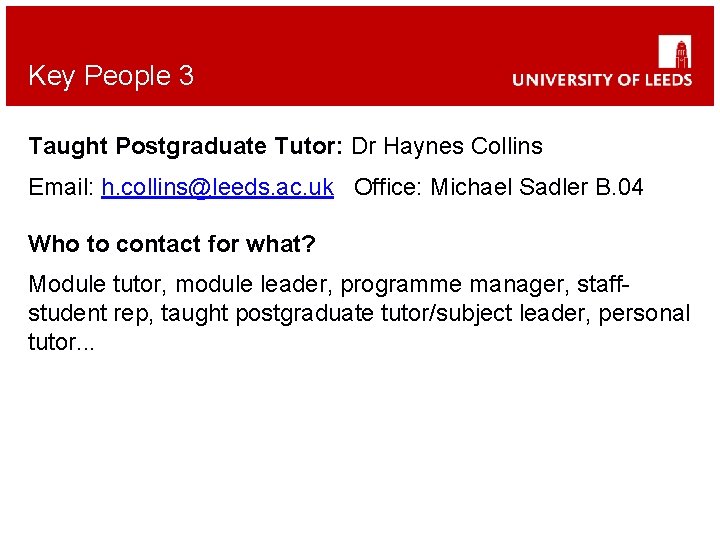This screenshot has height=540, width=720.
Task: Click the word staff- at line end
Action: pyautogui.click(x=602, y=284)
